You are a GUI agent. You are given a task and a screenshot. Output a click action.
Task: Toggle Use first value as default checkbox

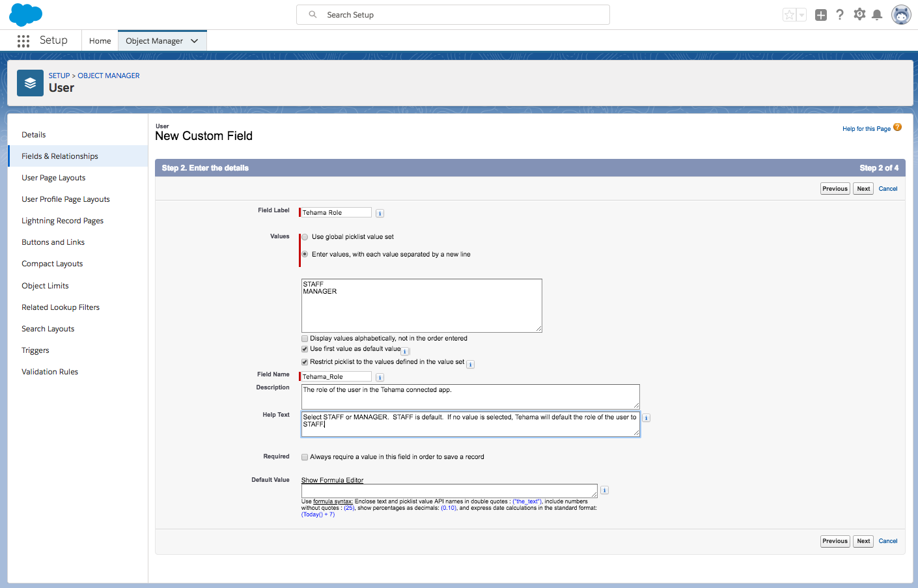[x=305, y=349]
